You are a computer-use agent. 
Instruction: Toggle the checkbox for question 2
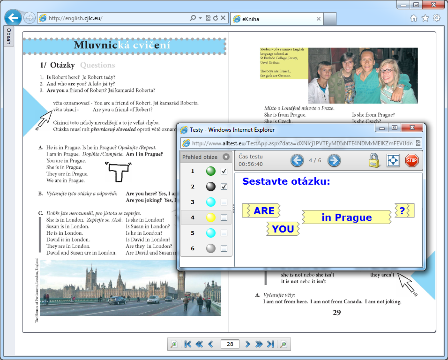[x=224, y=187]
